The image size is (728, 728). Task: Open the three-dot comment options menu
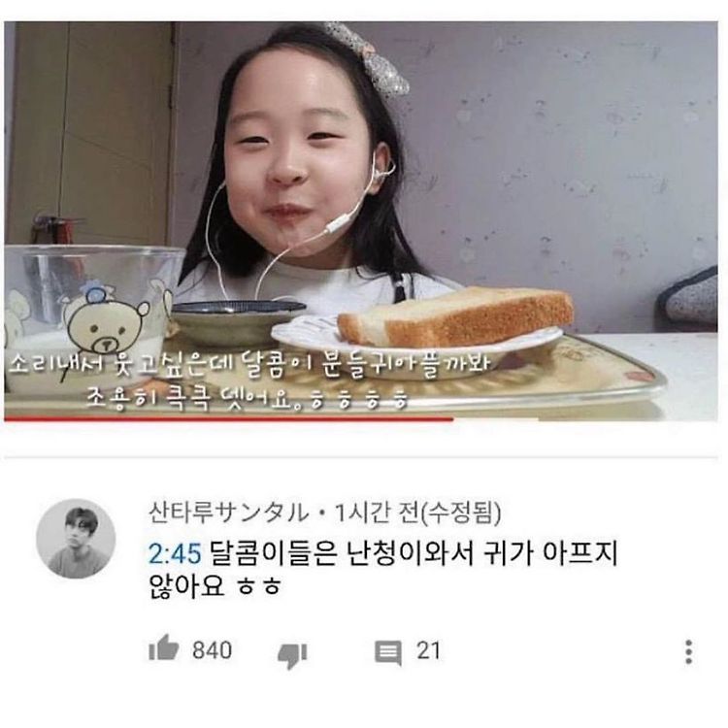click(x=688, y=652)
